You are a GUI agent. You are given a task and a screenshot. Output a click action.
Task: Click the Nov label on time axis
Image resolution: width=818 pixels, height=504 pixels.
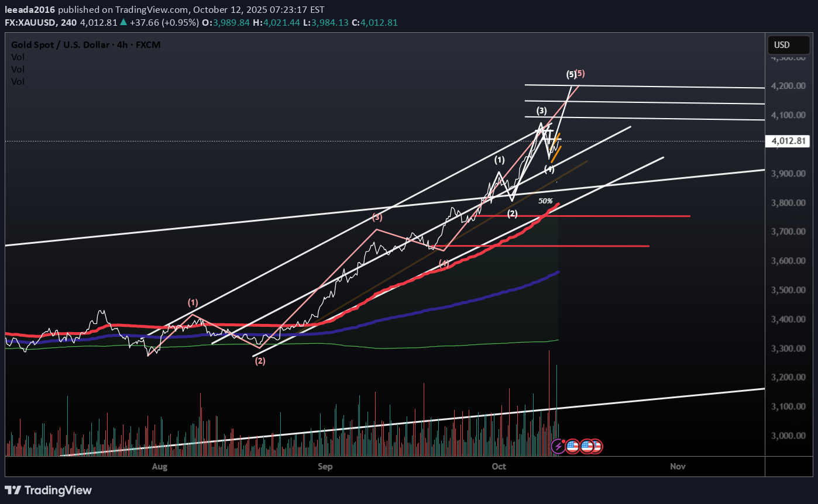click(x=678, y=466)
